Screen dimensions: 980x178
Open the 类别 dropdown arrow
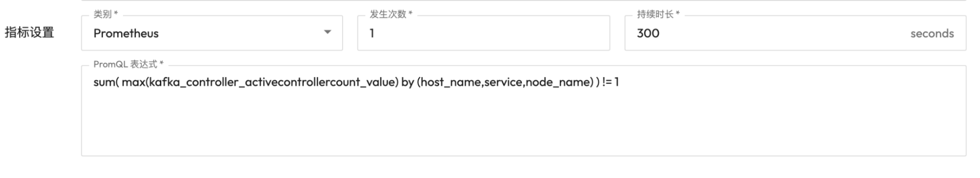pyautogui.click(x=327, y=32)
